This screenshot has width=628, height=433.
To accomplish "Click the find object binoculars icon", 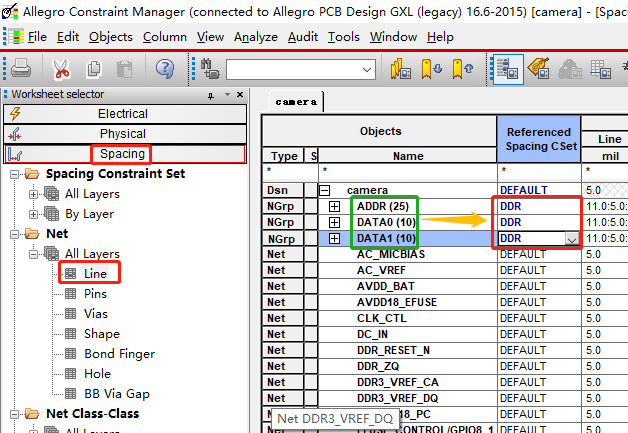I will tap(210, 68).
